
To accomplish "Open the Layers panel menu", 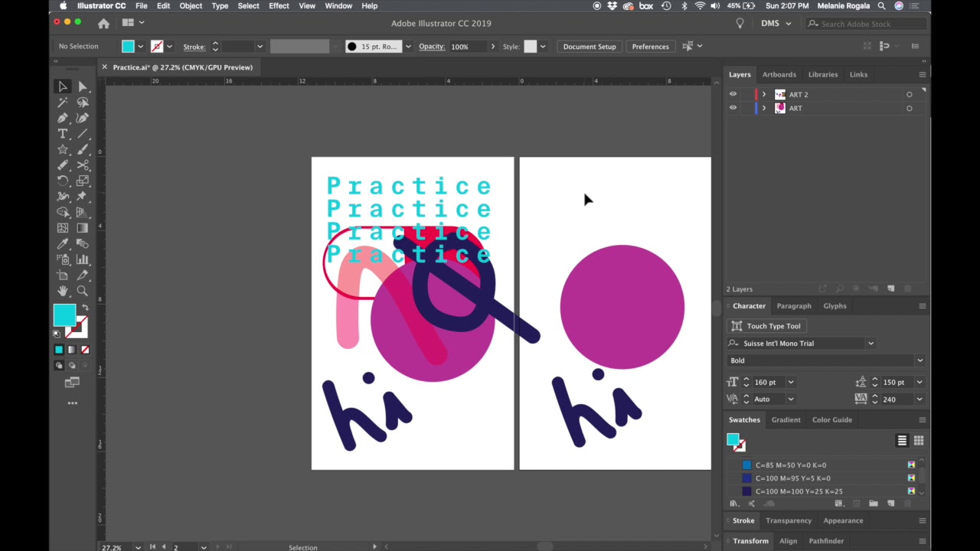I will (x=922, y=74).
